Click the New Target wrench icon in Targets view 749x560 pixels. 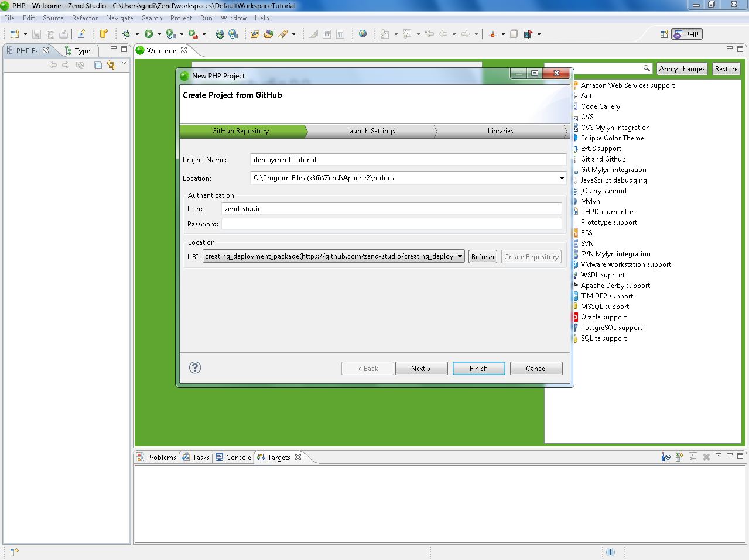(666, 457)
